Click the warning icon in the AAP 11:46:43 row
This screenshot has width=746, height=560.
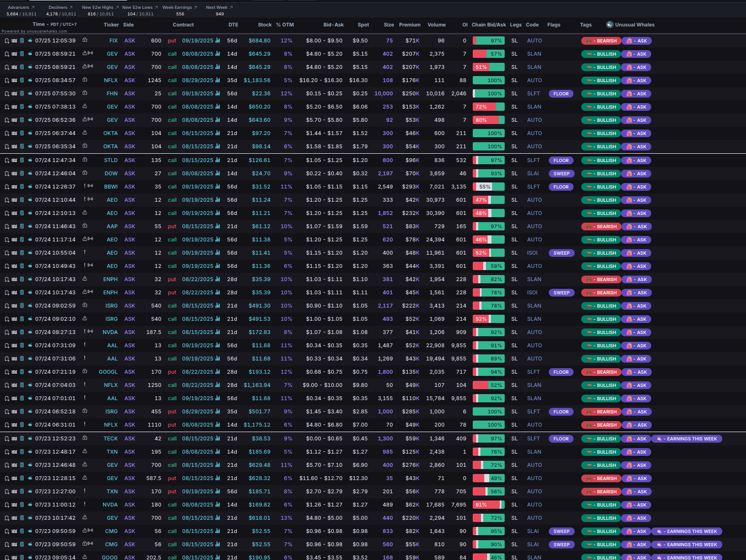point(85,226)
